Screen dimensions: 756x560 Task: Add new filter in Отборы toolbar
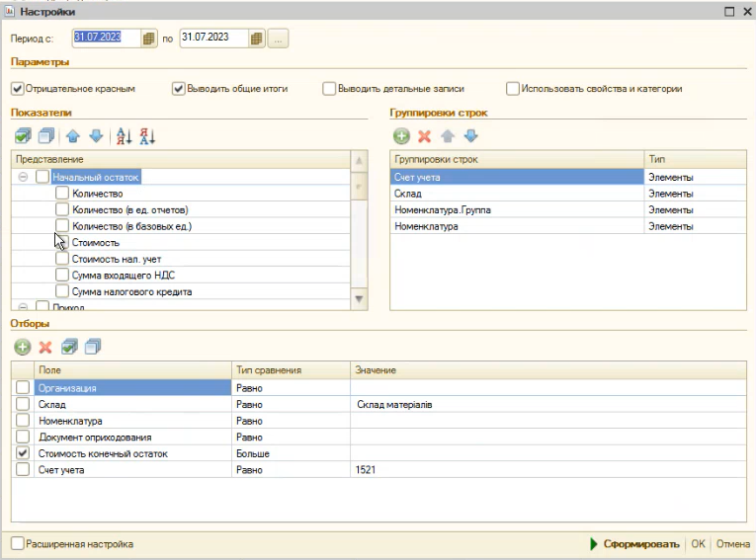pos(22,347)
